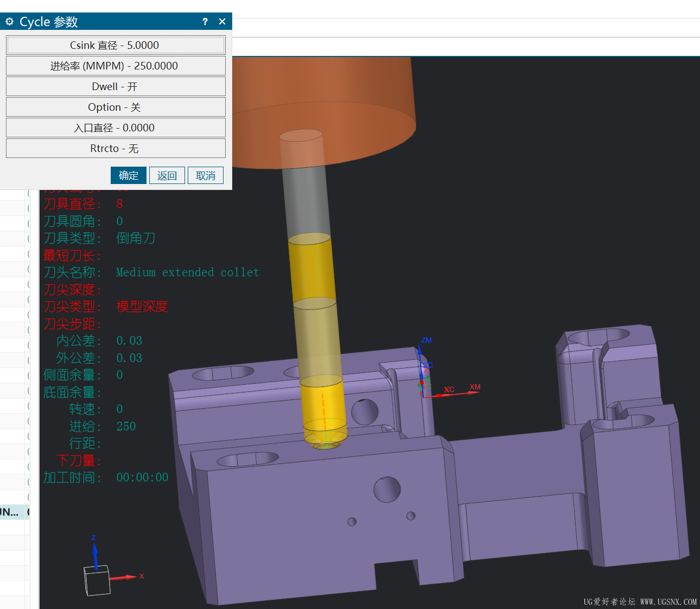Cancel dialog with 取消 button
Image resolution: width=700 pixels, height=609 pixels.
tap(206, 175)
